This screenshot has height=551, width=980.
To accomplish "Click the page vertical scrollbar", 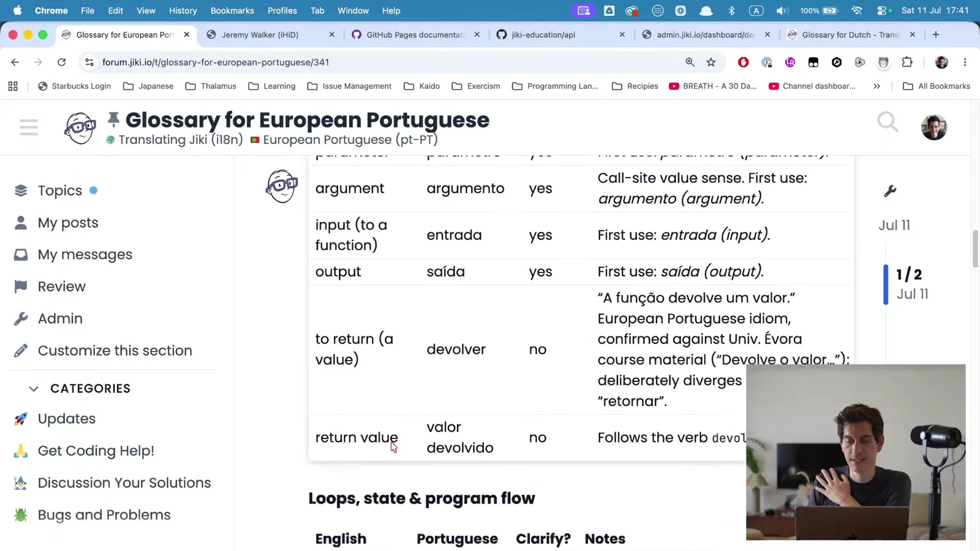I will pos(975,249).
